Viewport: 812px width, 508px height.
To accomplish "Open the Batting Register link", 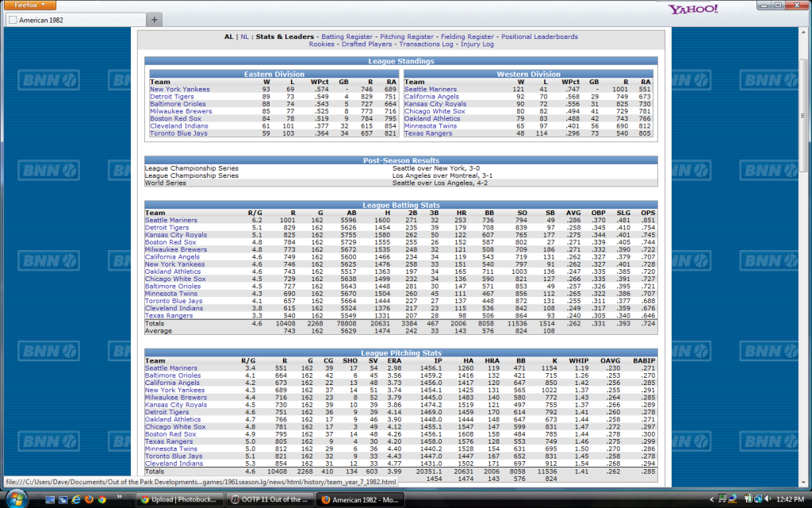I will [x=347, y=37].
